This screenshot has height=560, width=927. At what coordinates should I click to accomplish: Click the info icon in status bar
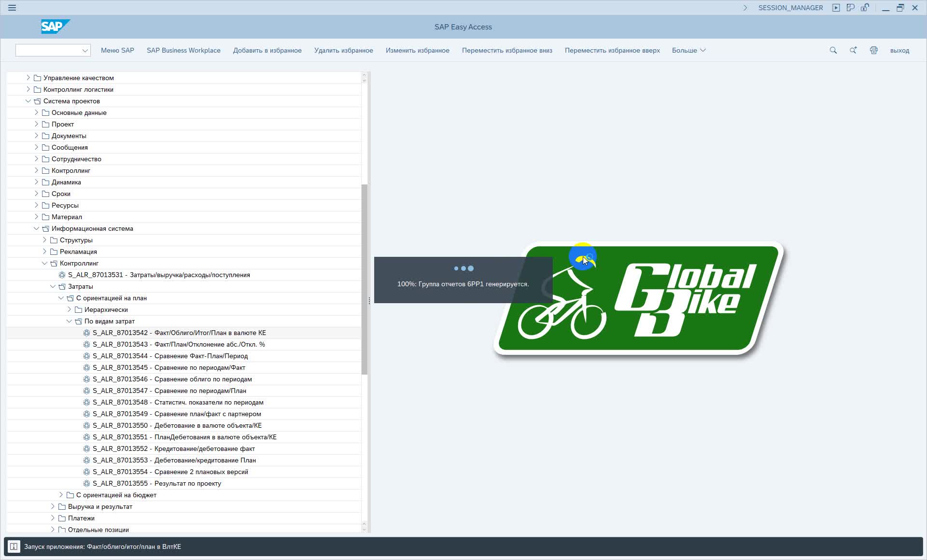click(14, 546)
